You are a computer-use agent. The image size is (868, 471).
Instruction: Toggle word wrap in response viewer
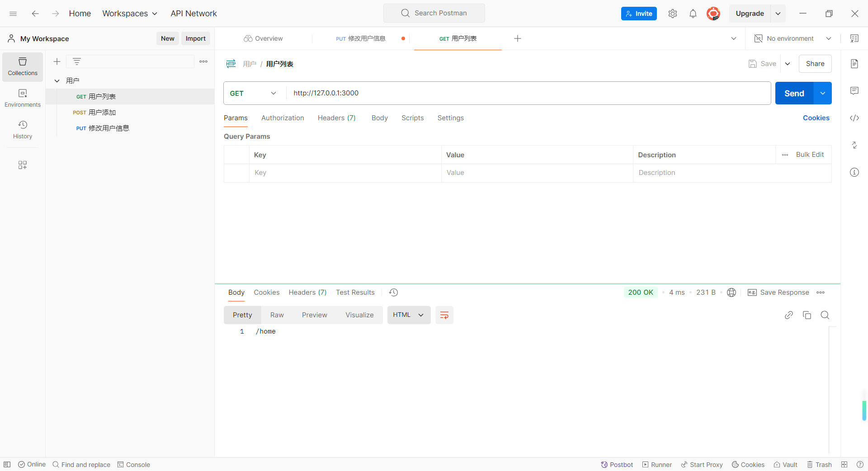(444, 315)
